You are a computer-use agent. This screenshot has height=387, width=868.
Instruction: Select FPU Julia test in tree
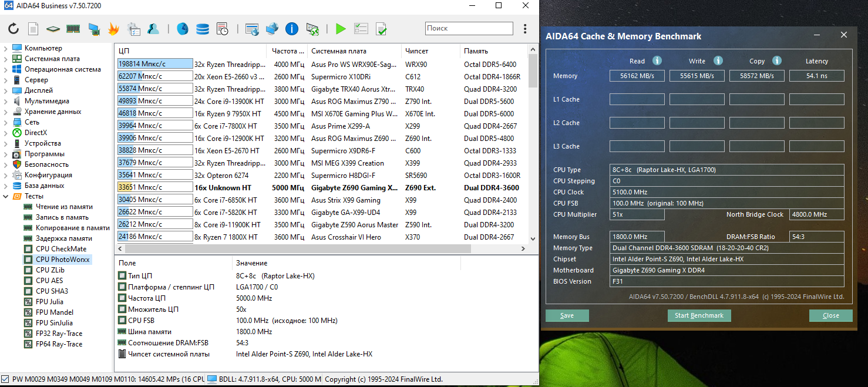[49, 301]
